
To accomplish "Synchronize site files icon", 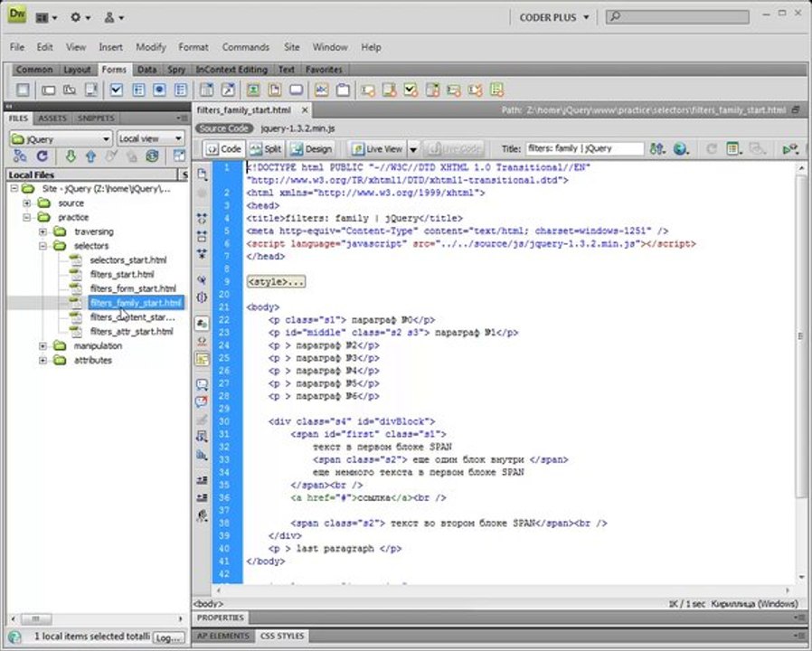I will pyautogui.click(x=152, y=156).
